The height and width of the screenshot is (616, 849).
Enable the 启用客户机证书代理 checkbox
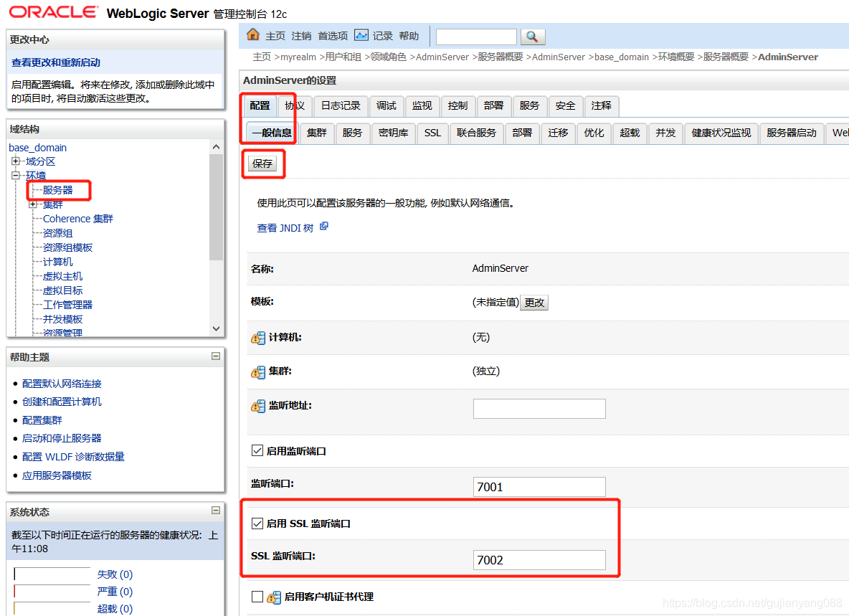257,597
